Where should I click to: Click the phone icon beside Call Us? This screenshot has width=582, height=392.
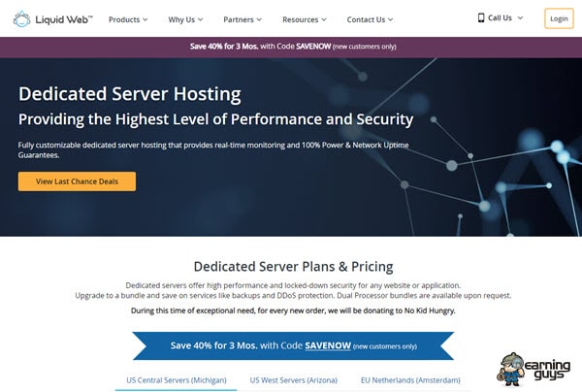tap(481, 17)
